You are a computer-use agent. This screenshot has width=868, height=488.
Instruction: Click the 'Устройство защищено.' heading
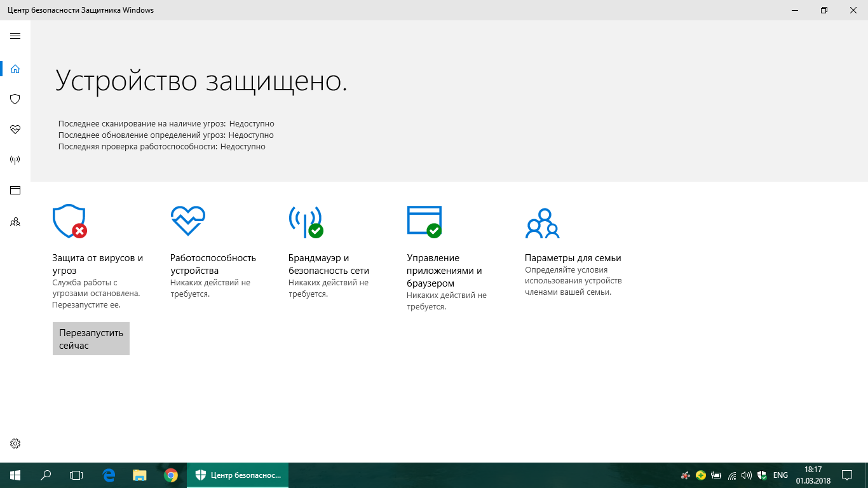[x=201, y=81]
